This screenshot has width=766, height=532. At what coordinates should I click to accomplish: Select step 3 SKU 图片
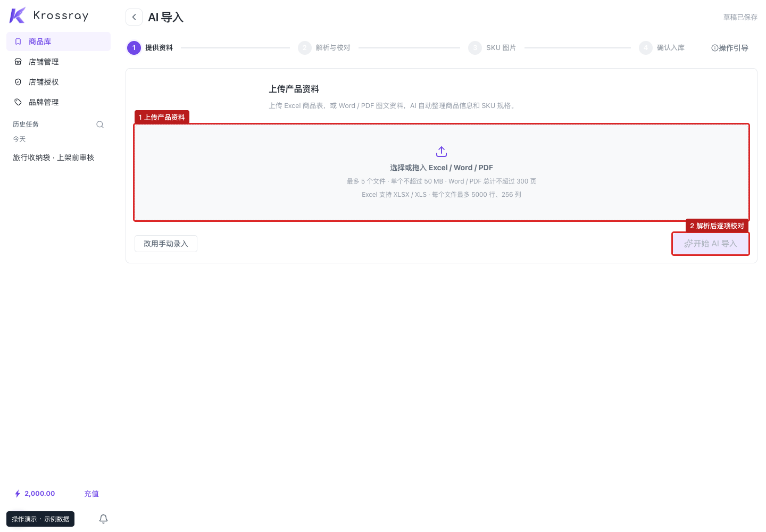[492, 48]
